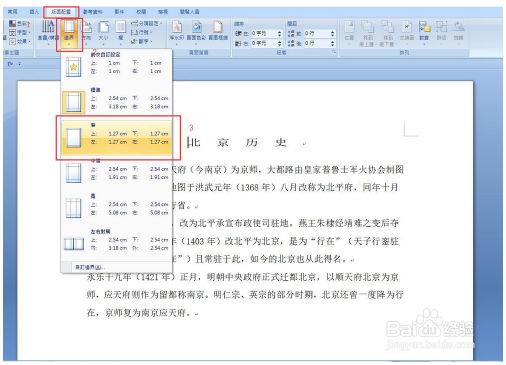Expand the Breaks (分隔設定) dropdown
The width and height of the screenshot is (506, 365).
coord(147,23)
